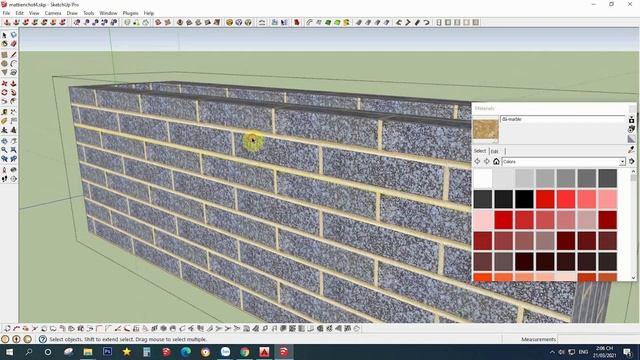Open the Help menu

click(x=149, y=13)
